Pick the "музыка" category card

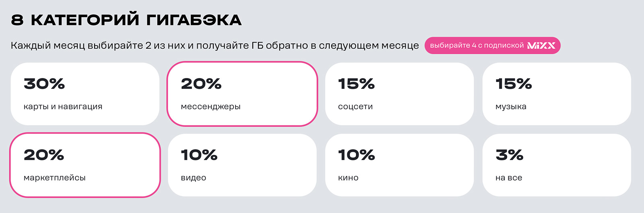coord(557,94)
